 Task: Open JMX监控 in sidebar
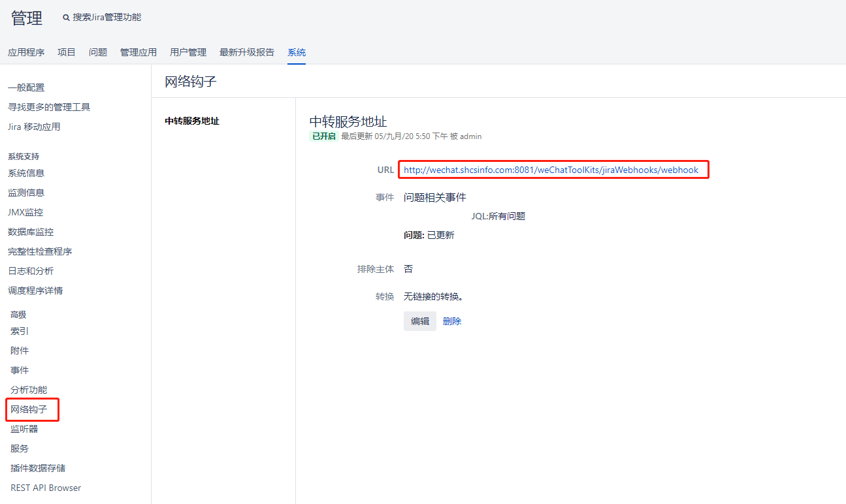tap(25, 212)
